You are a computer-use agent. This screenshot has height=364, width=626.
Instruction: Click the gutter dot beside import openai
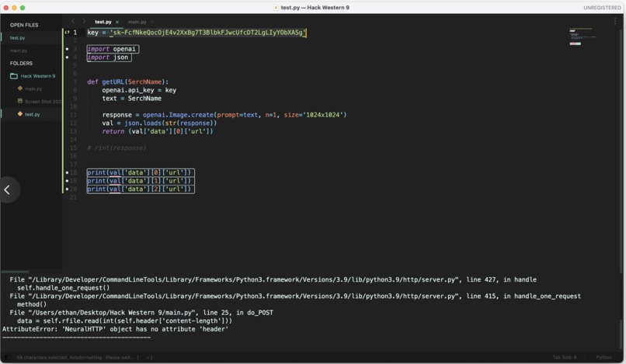[x=67, y=49]
